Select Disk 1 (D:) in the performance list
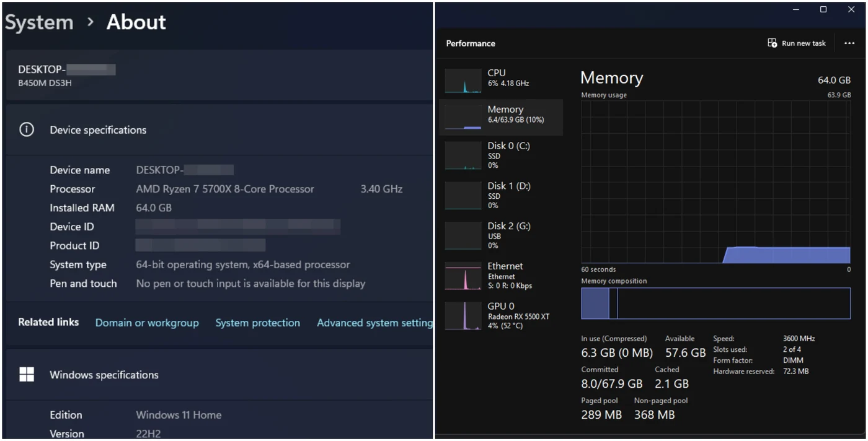 pos(501,195)
